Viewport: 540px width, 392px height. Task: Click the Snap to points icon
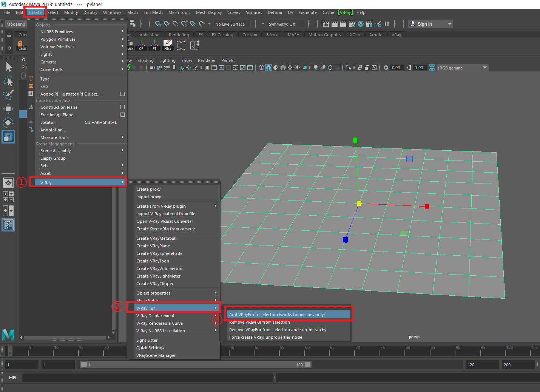coord(176,24)
